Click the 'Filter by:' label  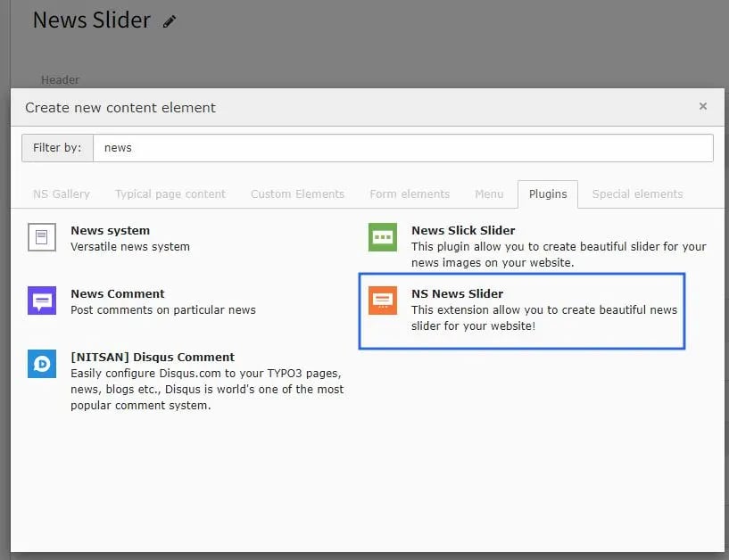57,148
